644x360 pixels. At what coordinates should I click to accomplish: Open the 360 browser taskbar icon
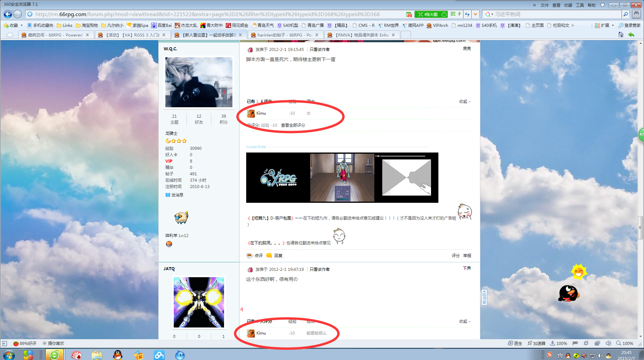[x=54, y=355]
